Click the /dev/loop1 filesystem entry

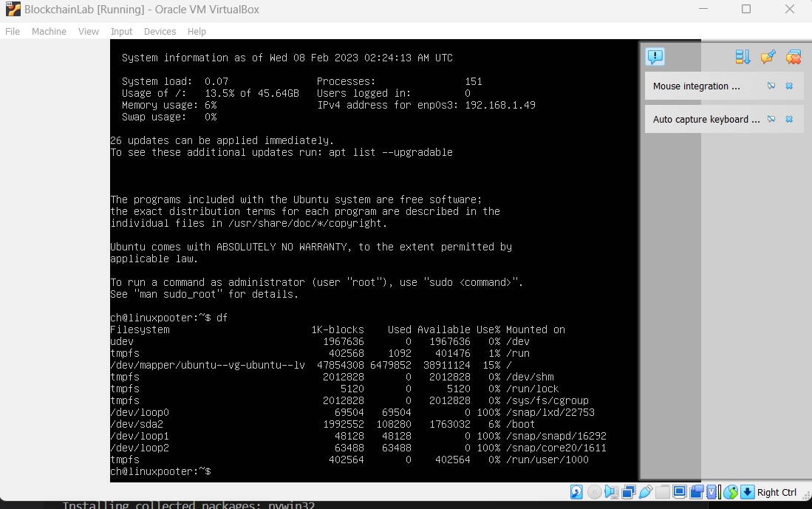(x=140, y=436)
